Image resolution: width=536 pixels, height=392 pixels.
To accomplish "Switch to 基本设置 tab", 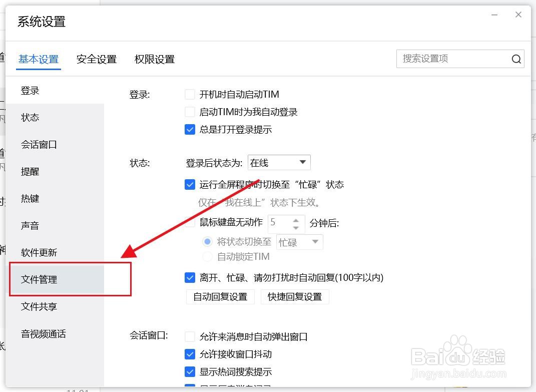I will click(x=39, y=59).
